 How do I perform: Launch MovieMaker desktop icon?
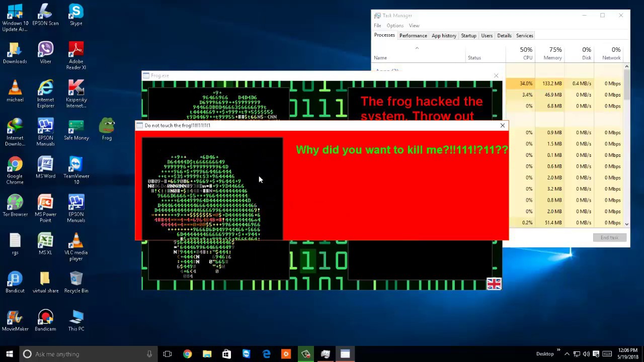(15, 321)
